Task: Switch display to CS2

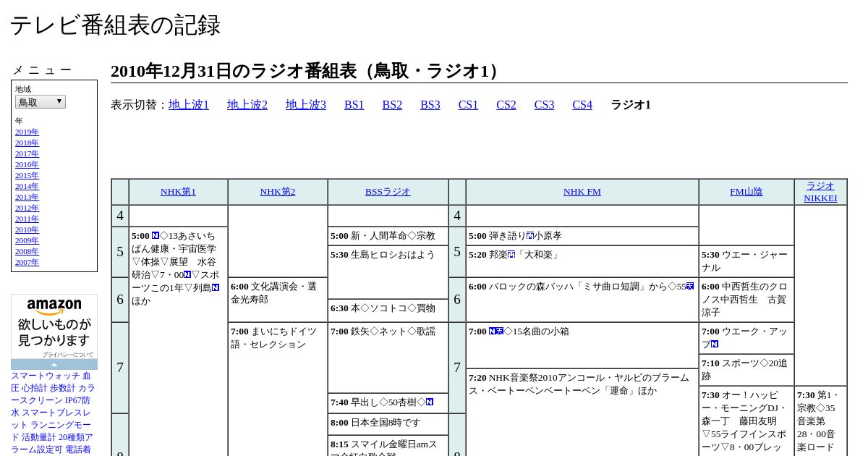Action: pos(506,105)
